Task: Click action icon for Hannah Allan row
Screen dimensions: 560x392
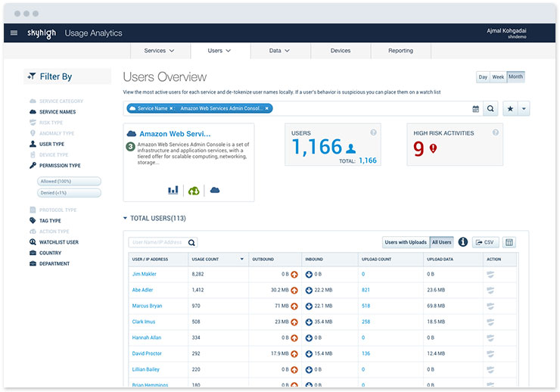Action: point(490,338)
